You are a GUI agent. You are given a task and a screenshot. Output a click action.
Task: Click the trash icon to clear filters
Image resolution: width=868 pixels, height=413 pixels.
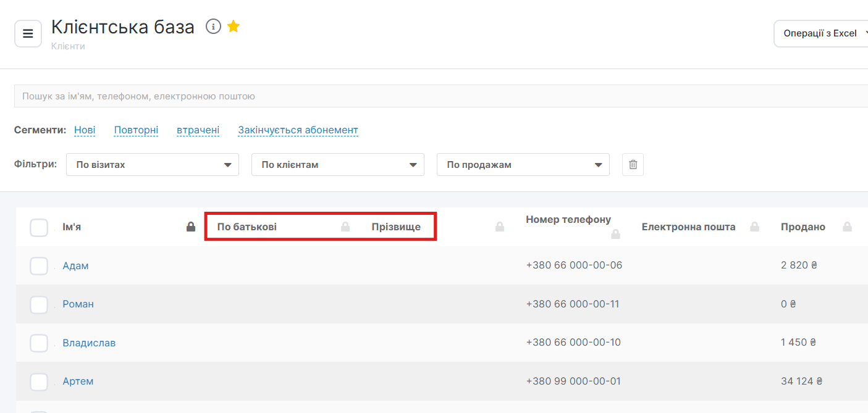tap(633, 165)
